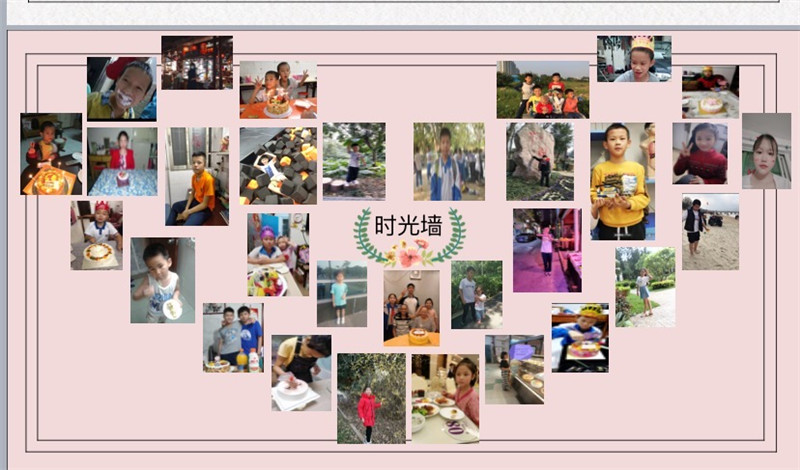The image size is (800, 470).
Task: Click boy in yellow crown and blue jacket
Action: point(580,338)
